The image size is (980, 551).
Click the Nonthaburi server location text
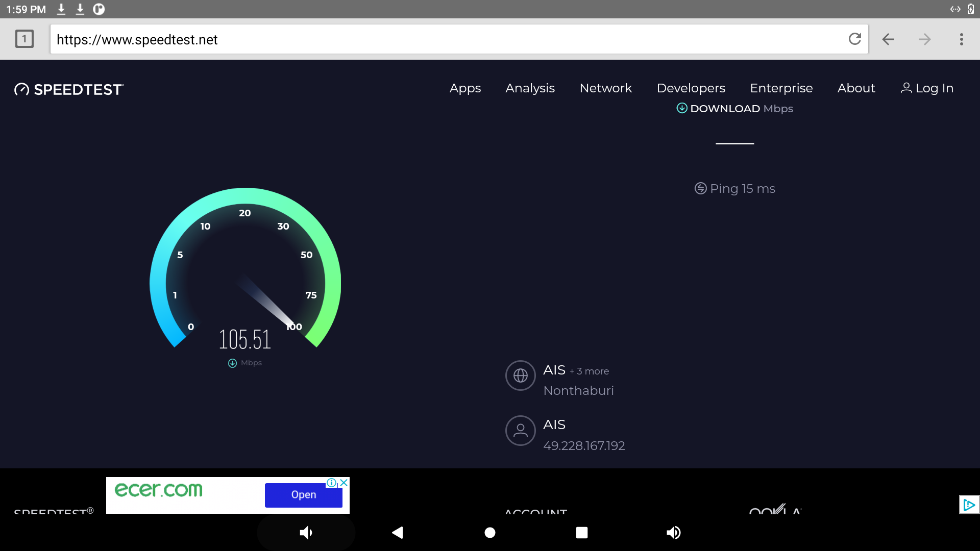tap(578, 391)
